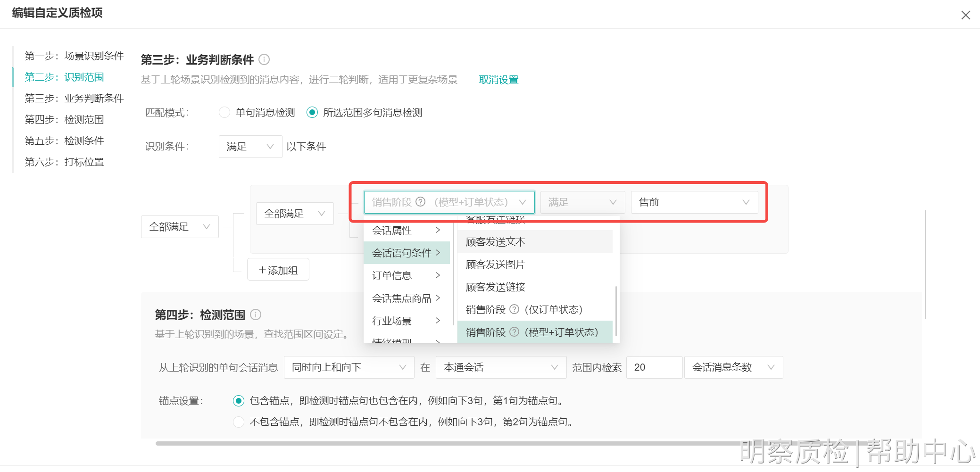Select 销售阶段 (仅订单状态) option
980x472 pixels.
(535, 309)
